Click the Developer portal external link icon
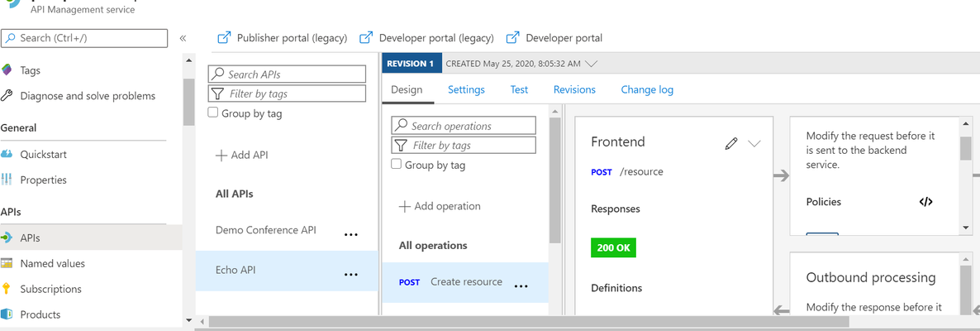 coord(512,38)
